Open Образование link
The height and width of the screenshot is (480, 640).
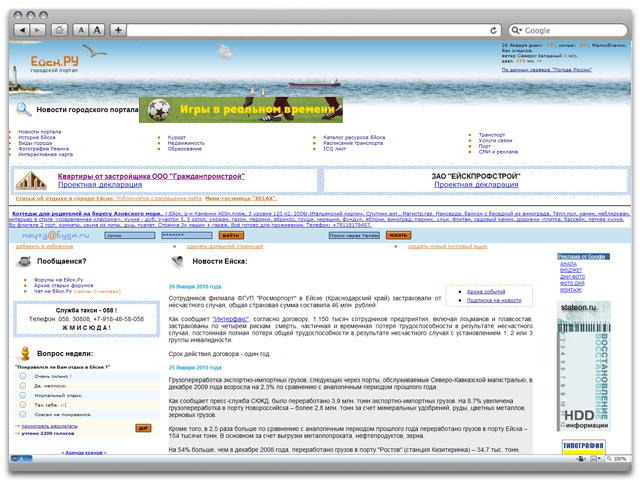tap(184, 149)
